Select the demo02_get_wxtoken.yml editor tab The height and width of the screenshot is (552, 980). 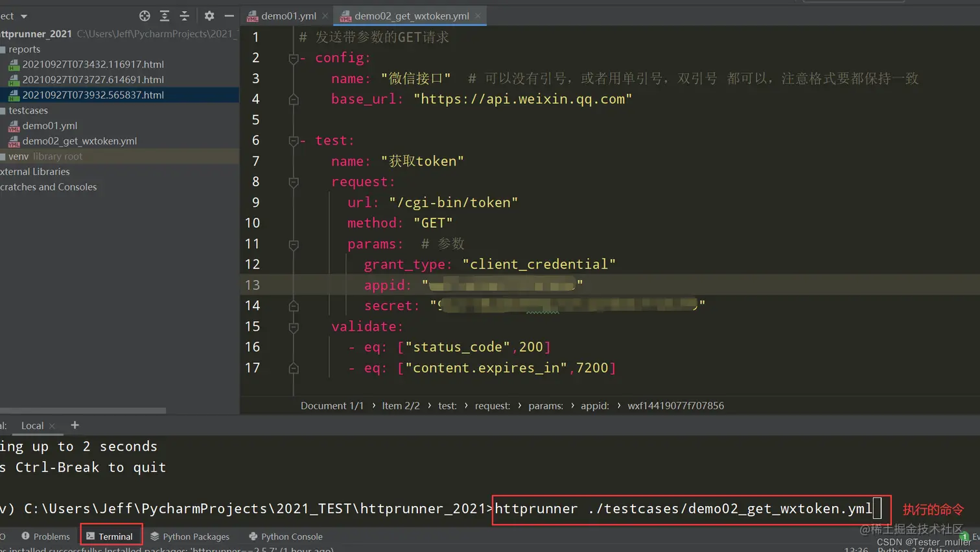coord(412,16)
